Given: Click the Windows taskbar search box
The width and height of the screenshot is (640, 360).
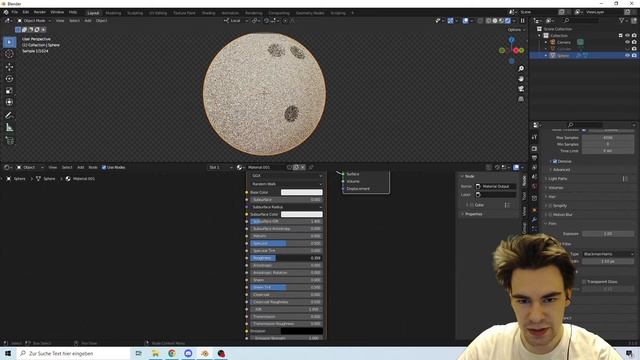Looking at the screenshot, I should tap(73, 353).
